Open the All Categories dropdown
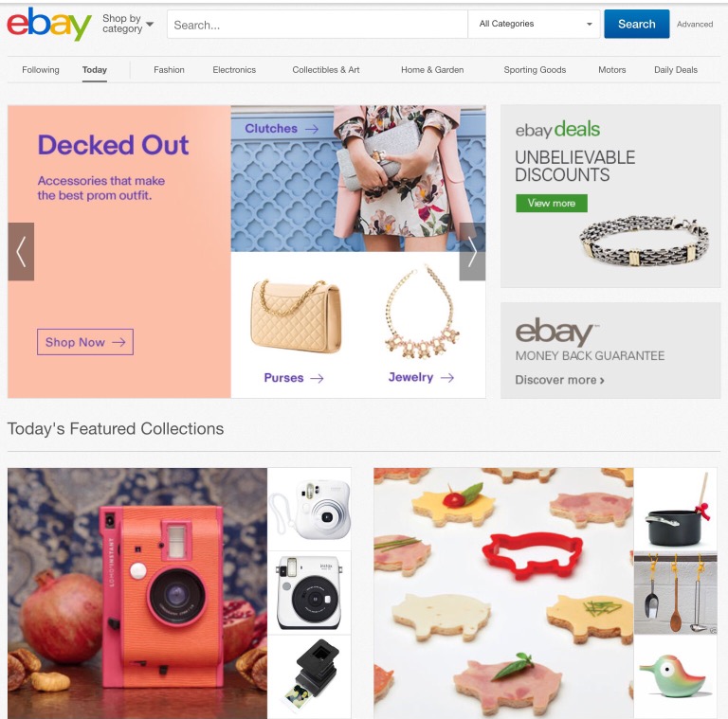Image resolution: width=728 pixels, height=719 pixels. tap(535, 24)
